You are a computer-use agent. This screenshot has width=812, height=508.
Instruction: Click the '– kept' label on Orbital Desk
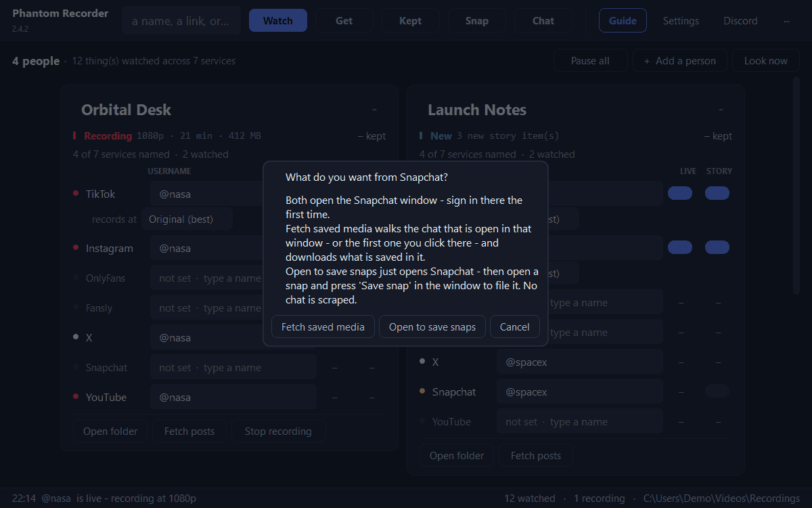tap(372, 136)
